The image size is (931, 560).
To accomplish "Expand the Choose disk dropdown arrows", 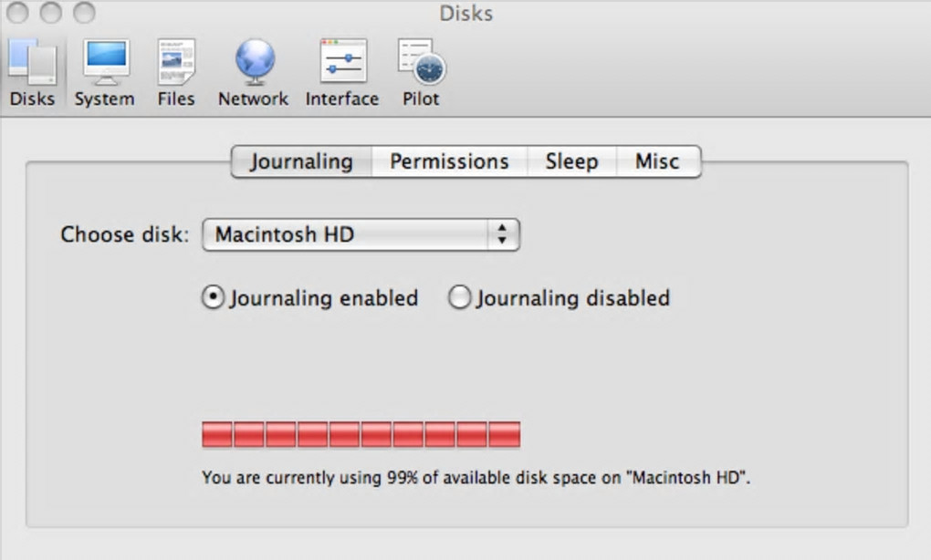I will [x=501, y=234].
